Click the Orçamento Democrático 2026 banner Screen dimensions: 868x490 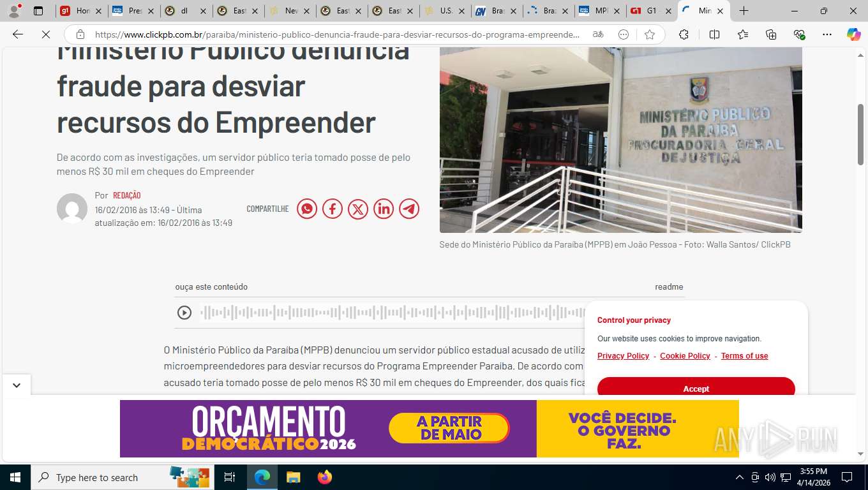pos(430,429)
